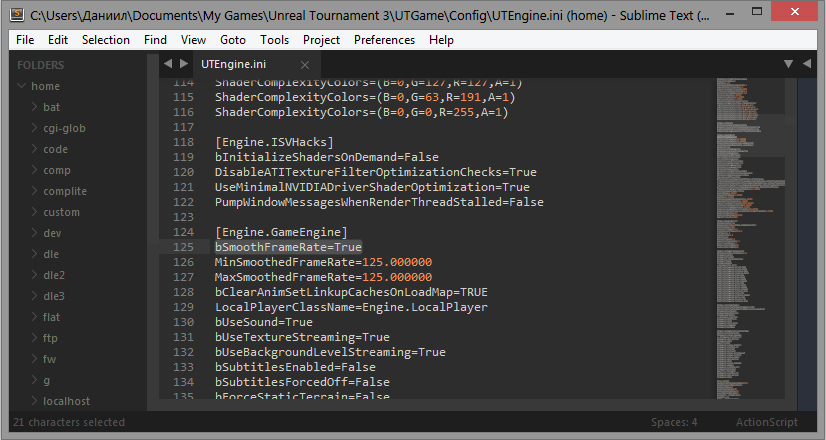Expand the custom folder
The height and width of the screenshot is (440, 826).
(34, 212)
